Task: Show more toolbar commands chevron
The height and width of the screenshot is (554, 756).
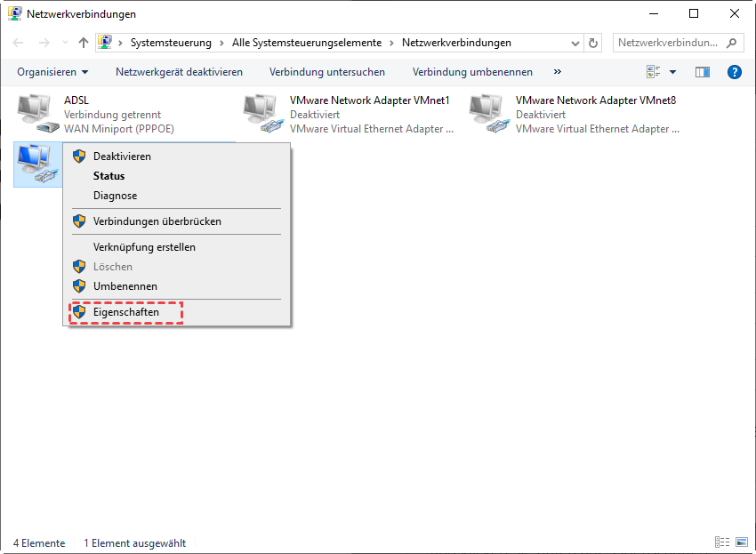Action: click(558, 71)
